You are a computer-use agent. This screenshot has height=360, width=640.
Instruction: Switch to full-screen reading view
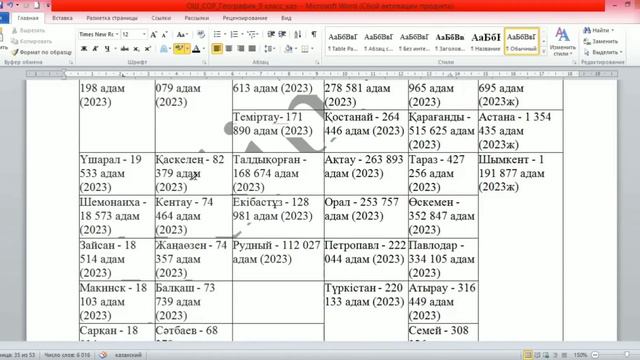537,355
